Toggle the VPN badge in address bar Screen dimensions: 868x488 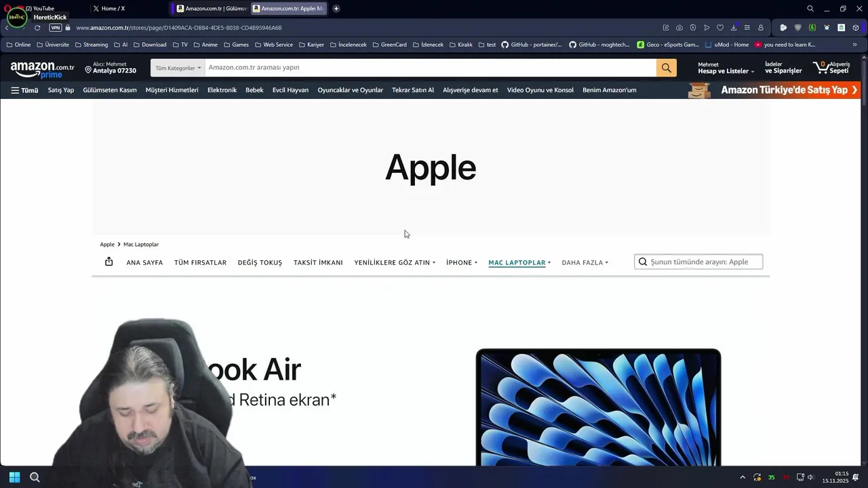56,28
